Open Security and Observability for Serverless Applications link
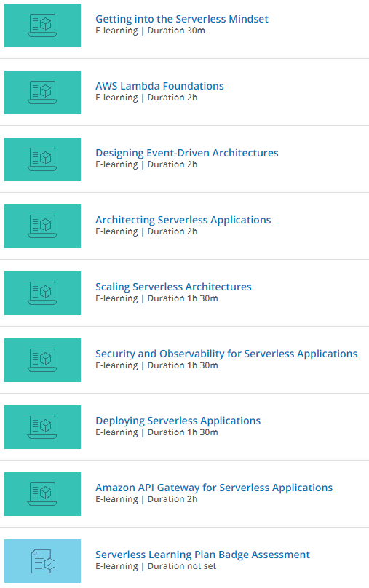 (x=226, y=354)
